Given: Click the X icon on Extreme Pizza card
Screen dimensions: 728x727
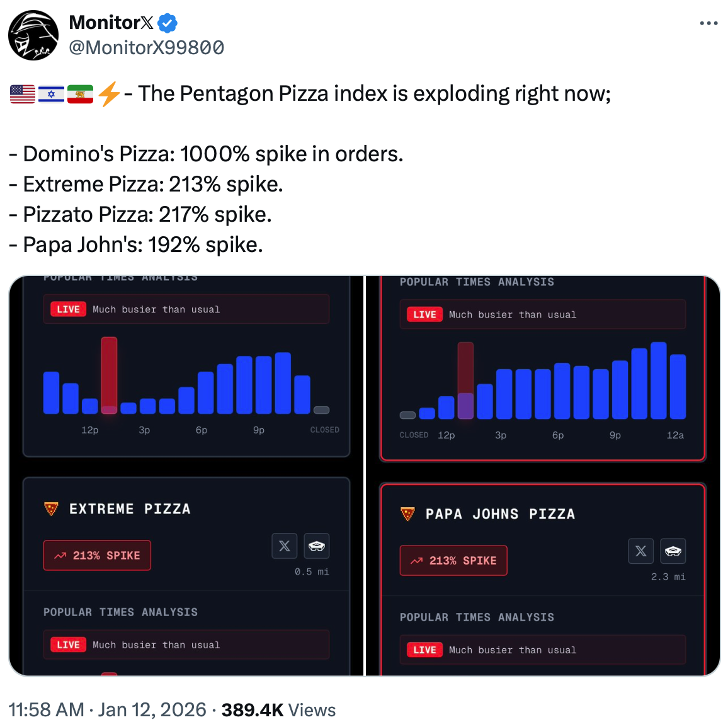Looking at the screenshot, I should [x=285, y=546].
